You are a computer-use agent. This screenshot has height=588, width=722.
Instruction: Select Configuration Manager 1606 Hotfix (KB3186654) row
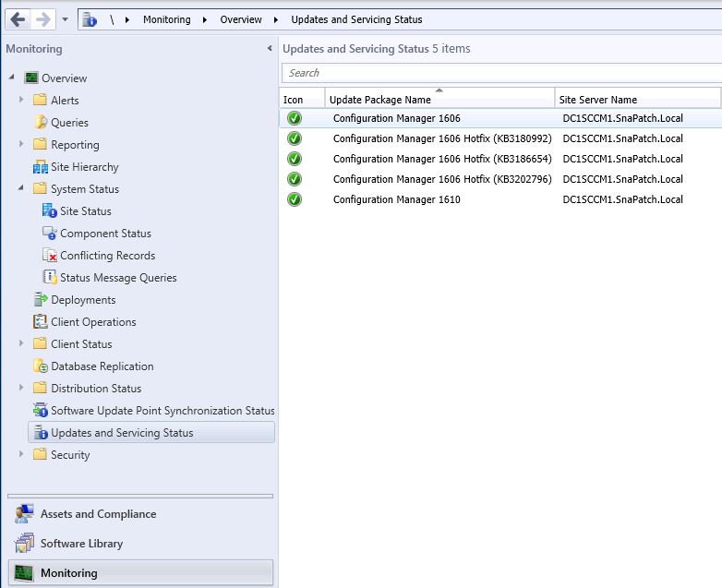point(500,159)
